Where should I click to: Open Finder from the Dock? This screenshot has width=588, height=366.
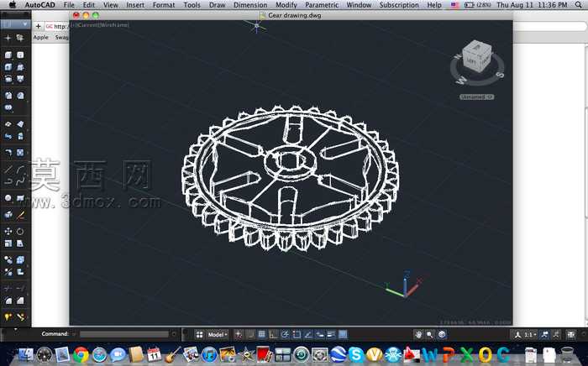click(25, 354)
